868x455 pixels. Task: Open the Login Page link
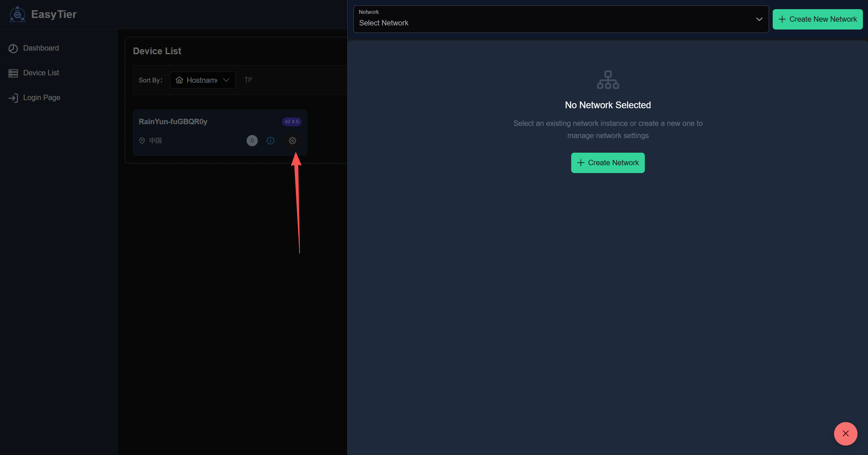coord(41,98)
